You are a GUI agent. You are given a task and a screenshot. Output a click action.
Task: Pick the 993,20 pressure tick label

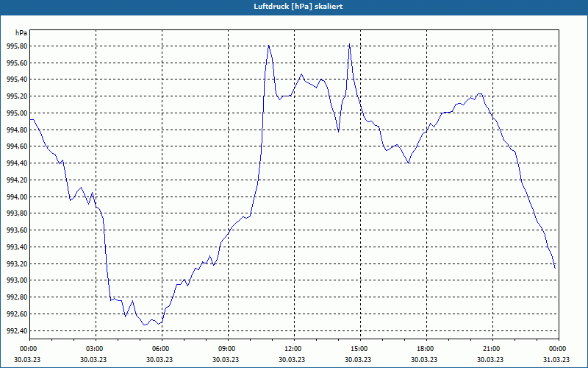[17, 264]
